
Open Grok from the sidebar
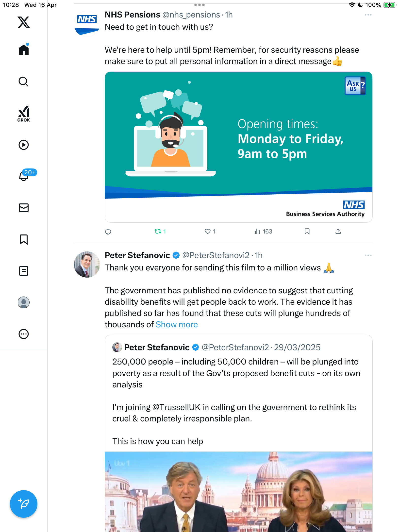(24, 114)
